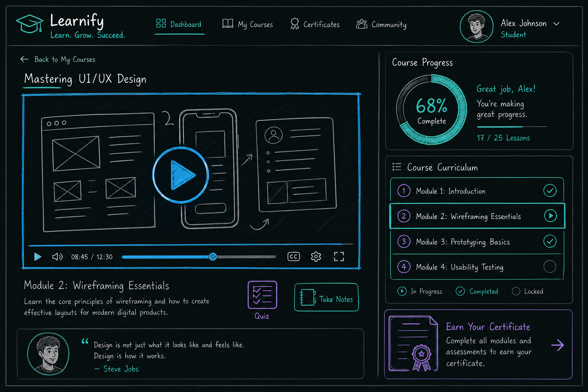Click the thin progress line above the video controls
The image size is (588, 392).
pos(191,244)
